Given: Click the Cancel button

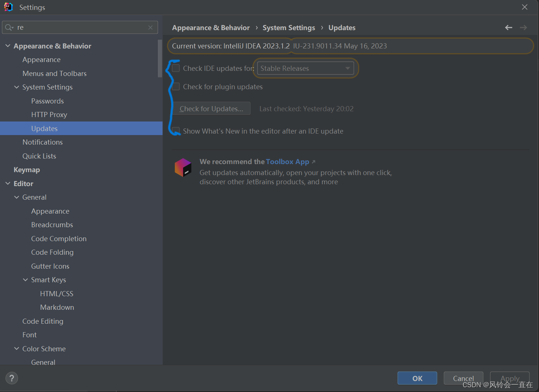Looking at the screenshot, I should pos(463,378).
